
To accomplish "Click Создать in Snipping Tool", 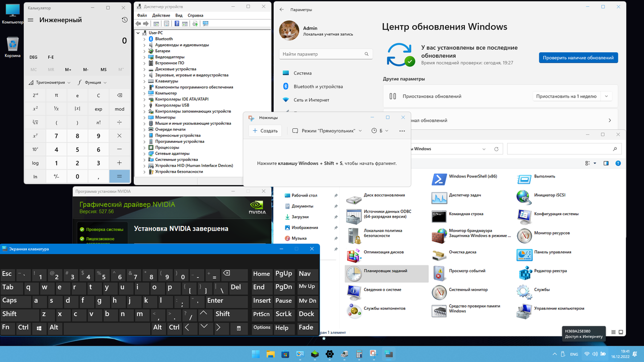I will pos(265,131).
